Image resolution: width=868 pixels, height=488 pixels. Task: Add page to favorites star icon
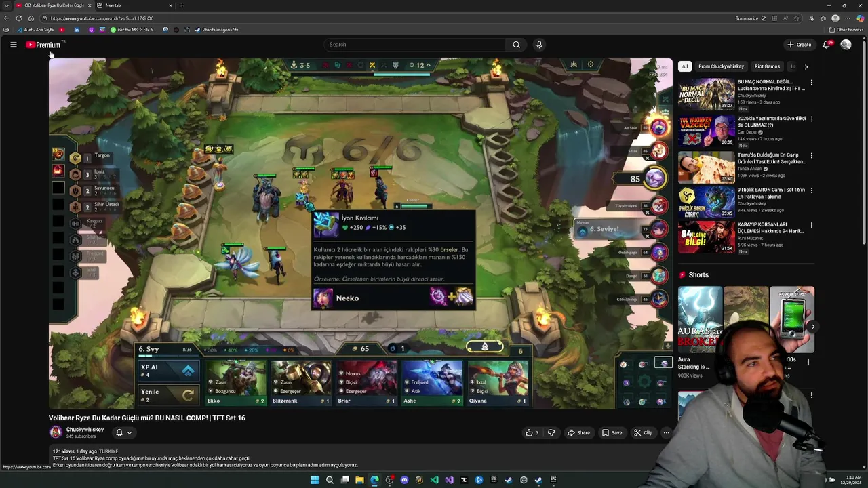coord(796,18)
